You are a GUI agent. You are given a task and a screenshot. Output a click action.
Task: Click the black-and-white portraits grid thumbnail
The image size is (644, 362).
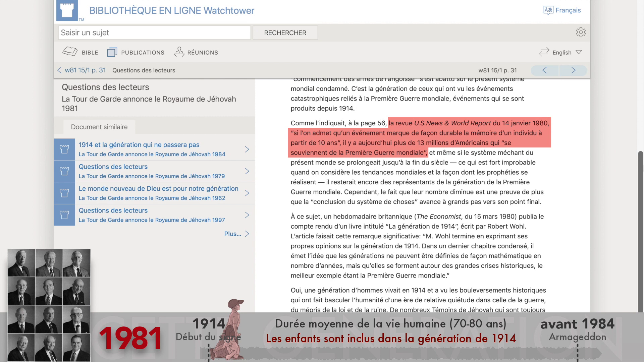49,305
